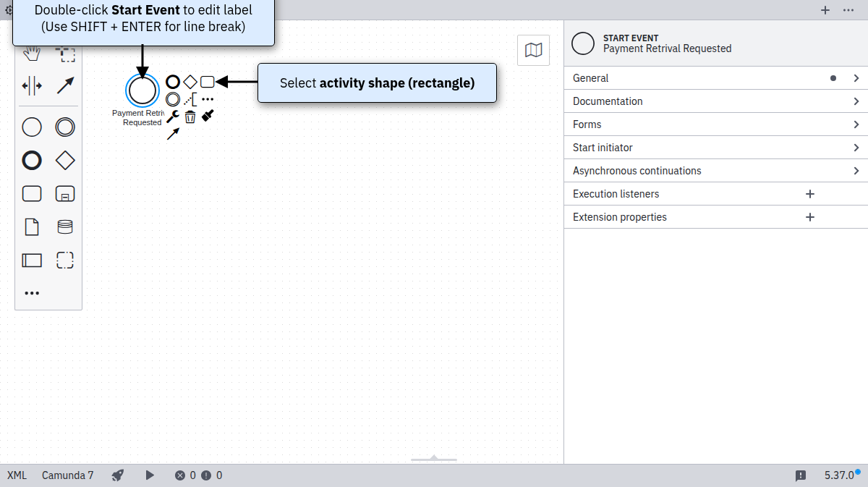Append a task using the context pad rectangle
This screenshot has width=868, height=487.
click(208, 82)
